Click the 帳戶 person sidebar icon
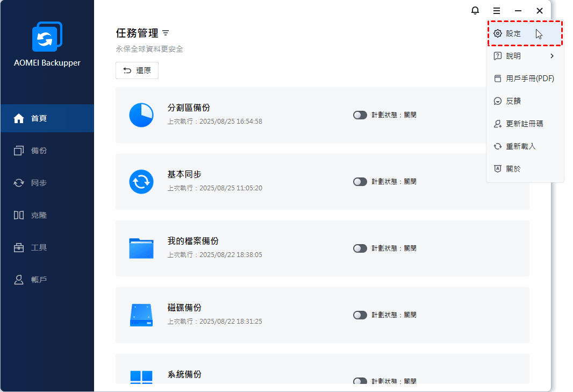This screenshot has height=392, width=573. pyautogui.click(x=19, y=280)
